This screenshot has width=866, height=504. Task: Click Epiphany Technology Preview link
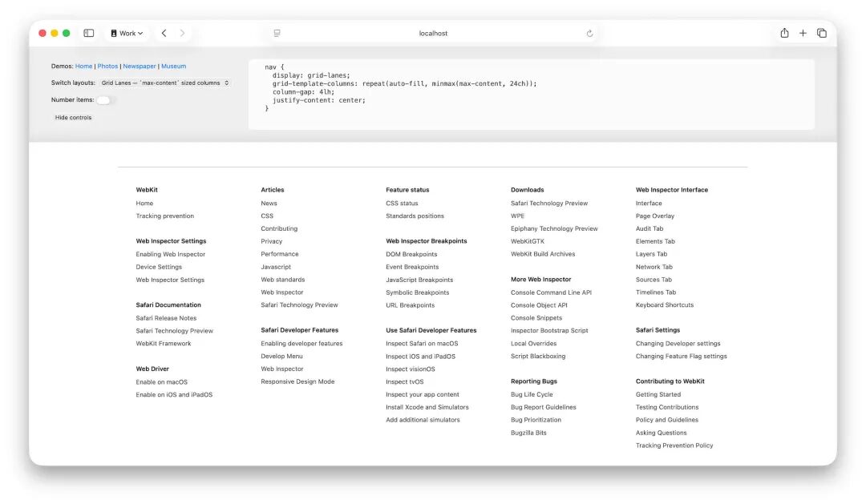tap(555, 228)
